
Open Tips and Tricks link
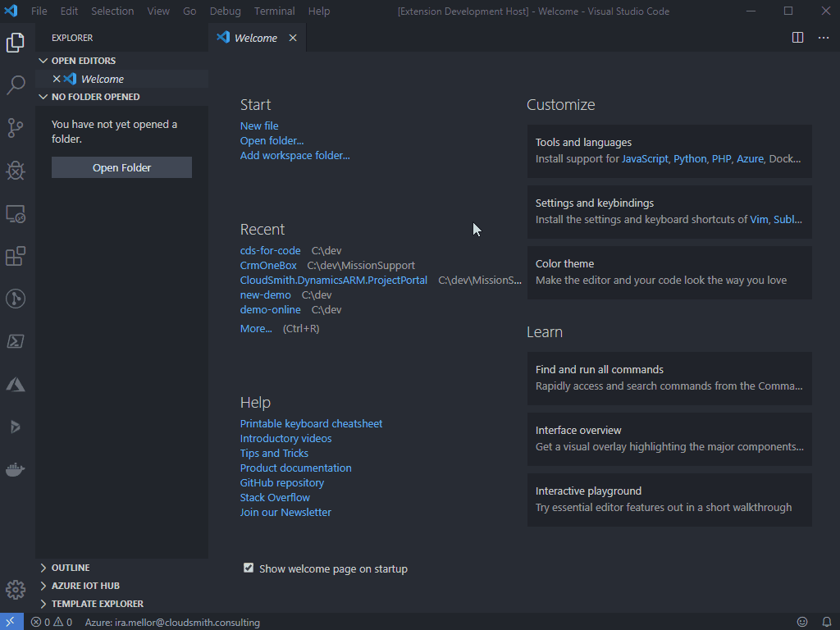click(274, 453)
